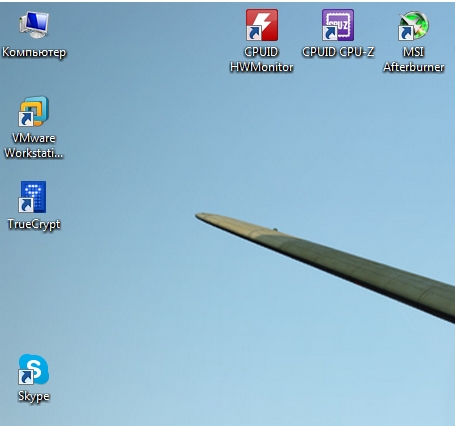Click the "TrueCrypt" text label
Image resolution: width=455 pixels, height=426 pixels.
tap(34, 224)
